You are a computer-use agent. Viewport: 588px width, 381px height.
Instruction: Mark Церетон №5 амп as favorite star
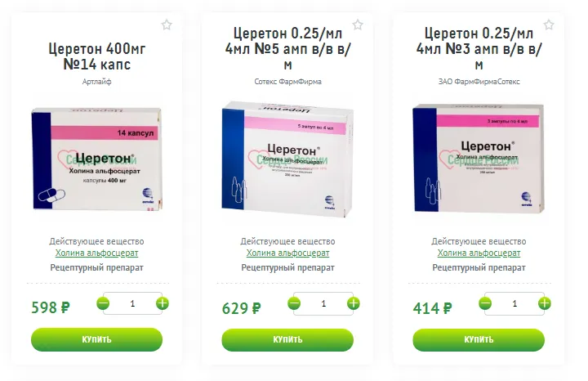pyautogui.click(x=358, y=25)
